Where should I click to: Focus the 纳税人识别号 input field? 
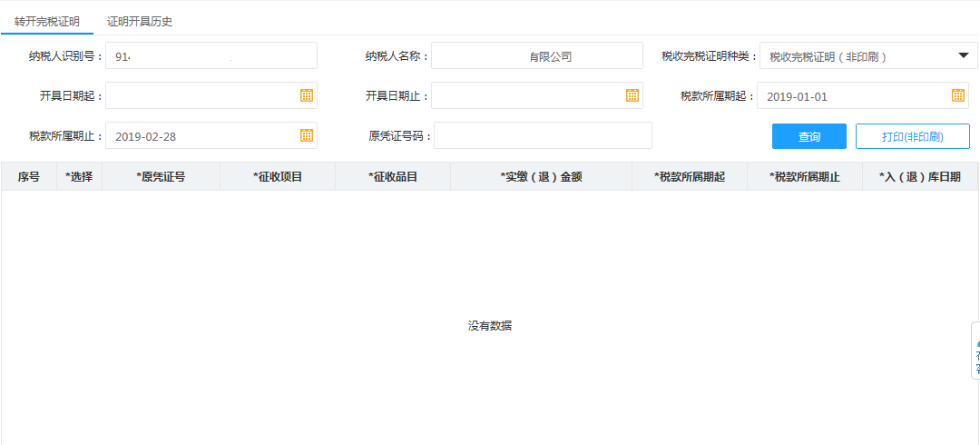coord(211,56)
